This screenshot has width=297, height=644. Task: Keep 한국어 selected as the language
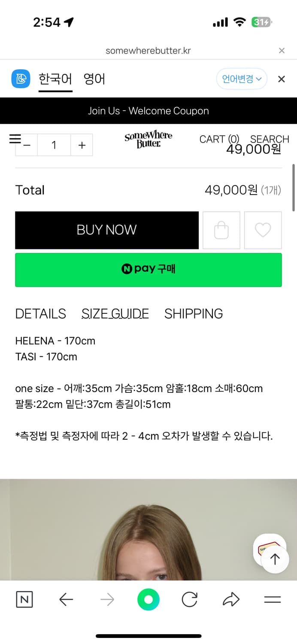[x=55, y=79]
